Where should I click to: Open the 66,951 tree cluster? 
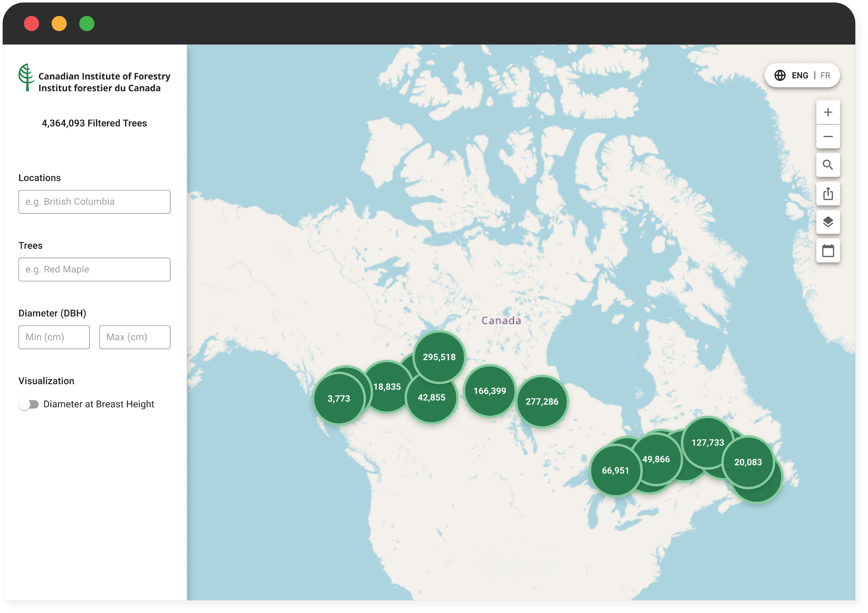click(616, 471)
